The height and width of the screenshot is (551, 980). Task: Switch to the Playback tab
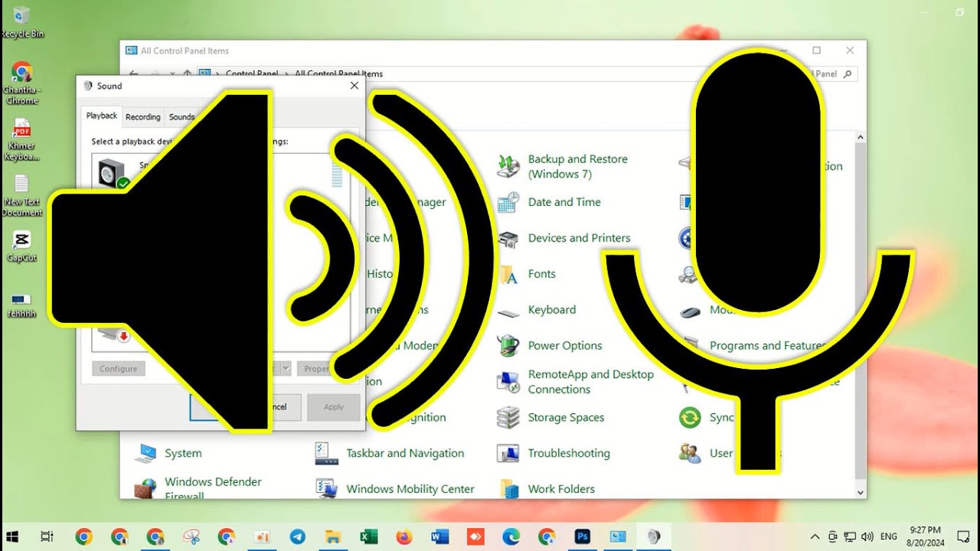tap(102, 116)
